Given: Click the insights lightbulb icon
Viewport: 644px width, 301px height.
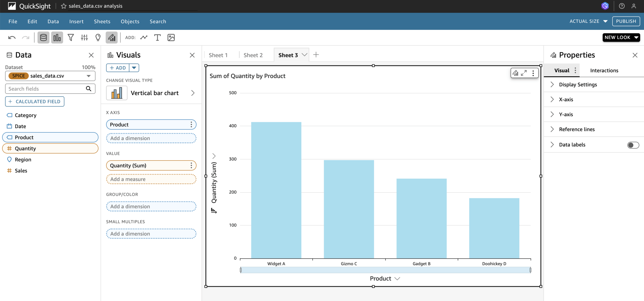Looking at the screenshot, I should tap(98, 38).
